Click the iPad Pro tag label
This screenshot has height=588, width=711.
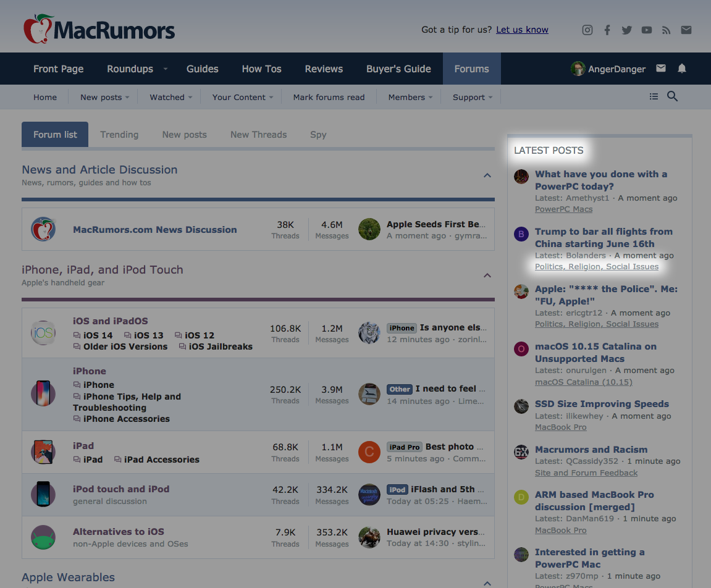[405, 447]
